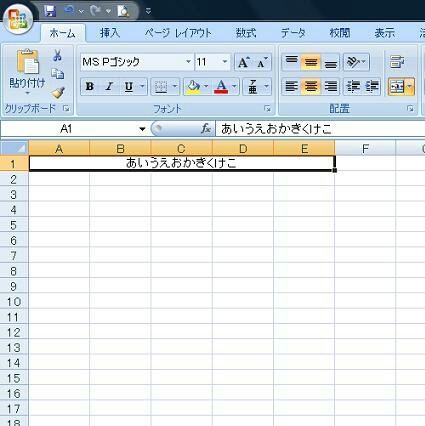Image resolution: width=425 pixels, height=426 pixels.
Task: Open the phonetic guide dropdown arrow
Action: click(266, 87)
